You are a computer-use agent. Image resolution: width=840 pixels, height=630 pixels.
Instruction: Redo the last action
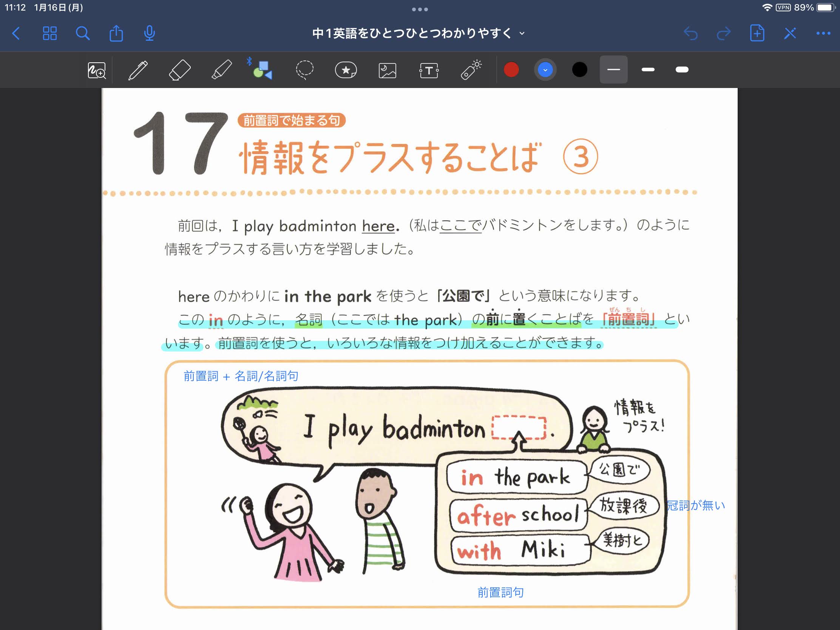(724, 33)
